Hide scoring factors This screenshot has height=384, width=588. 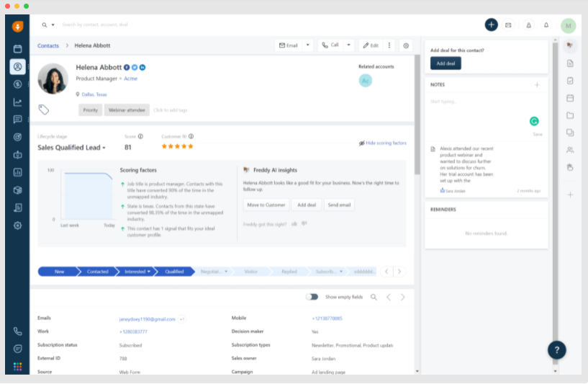click(x=382, y=143)
